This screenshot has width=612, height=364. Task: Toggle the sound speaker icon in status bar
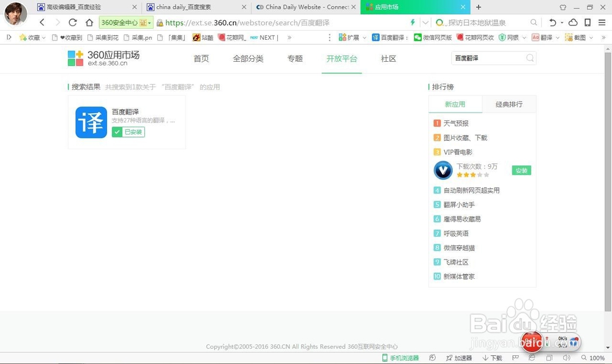coord(566,358)
